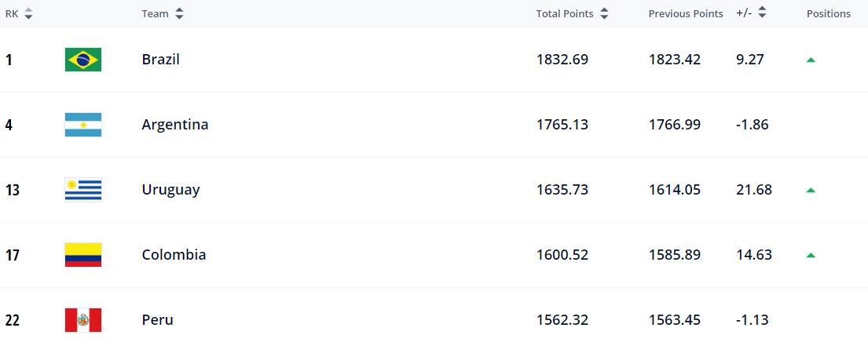Click Colombia's green up-arrow position indicator
Viewport: 868px width, 346px height.
811,255
